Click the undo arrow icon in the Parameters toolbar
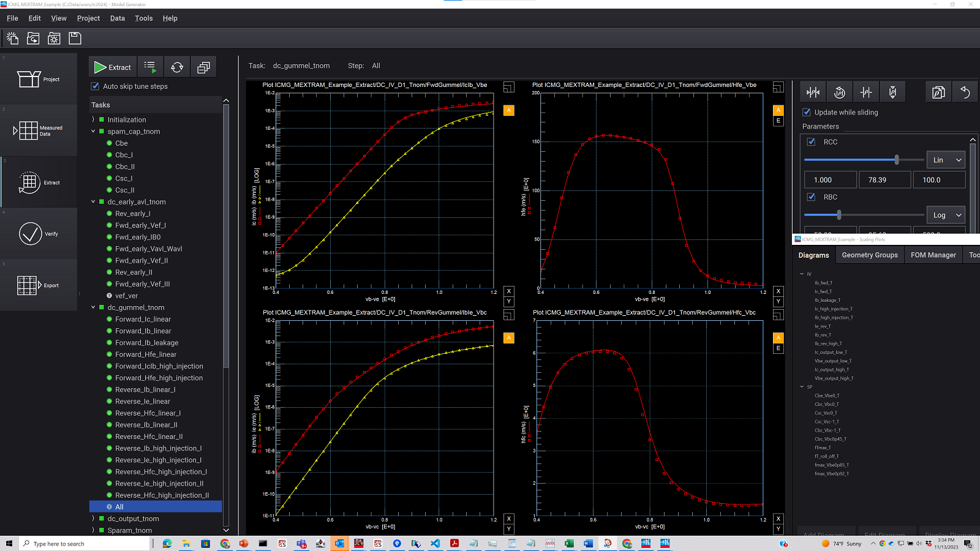This screenshot has height=551, width=980. (x=965, y=92)
